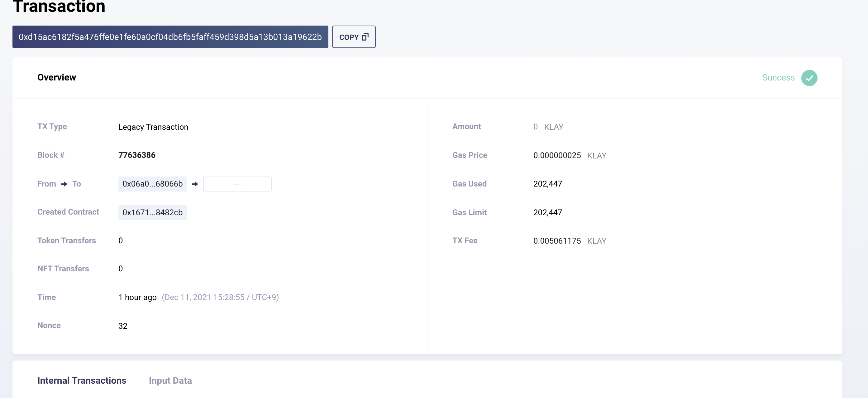Click the full transaction hash field
The height and width of the screenshot is (398, 868).
(x=170, y=37)
